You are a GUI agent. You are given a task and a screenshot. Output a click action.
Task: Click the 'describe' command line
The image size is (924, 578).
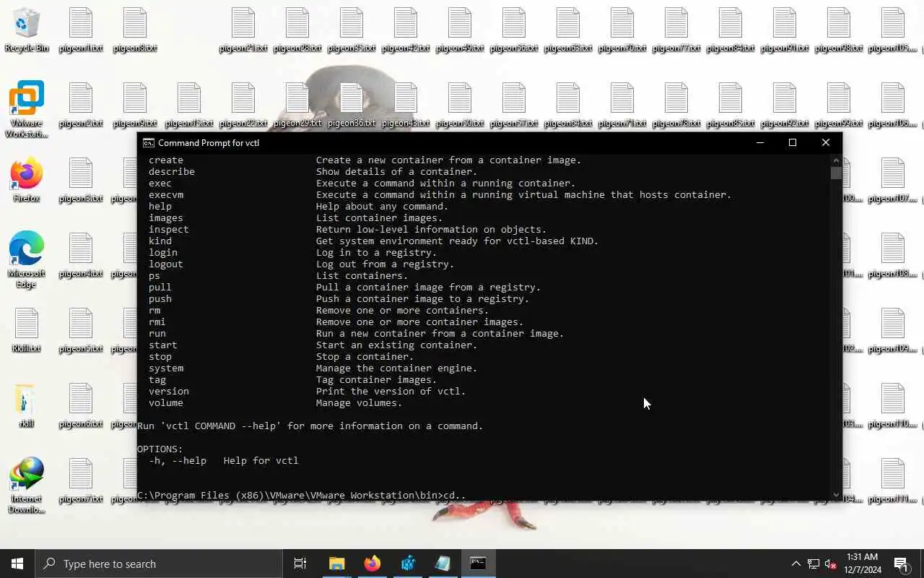coord(313,172)
